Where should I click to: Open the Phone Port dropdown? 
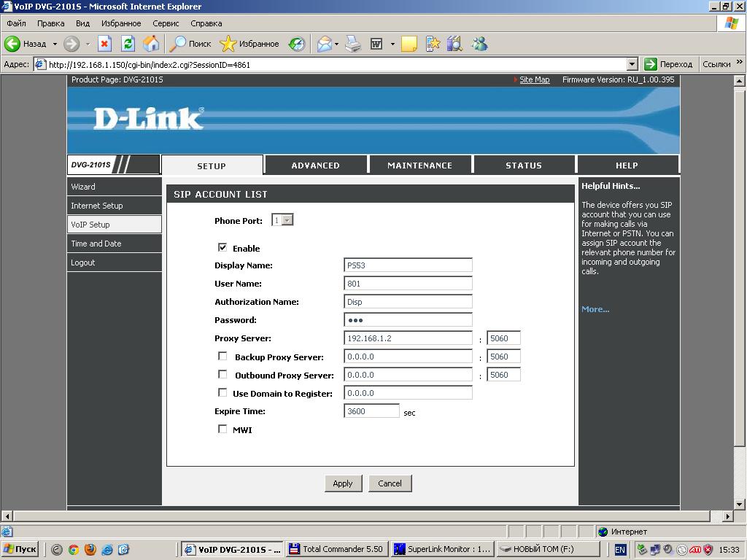287,220
